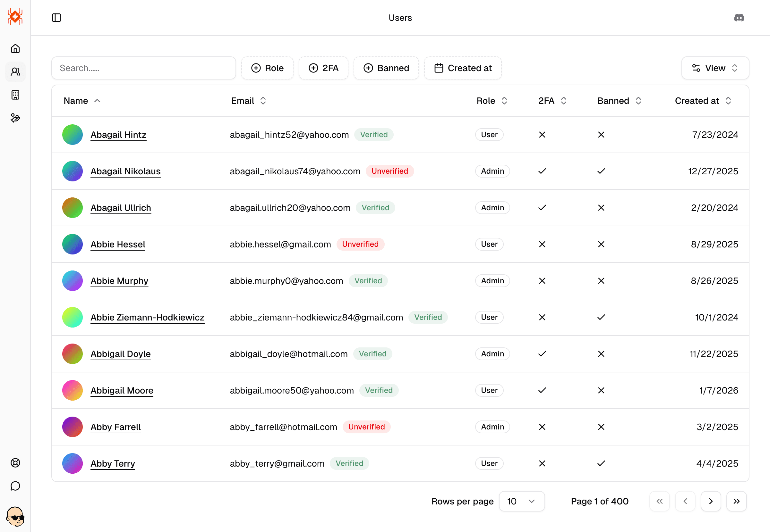Open the Users section icon
The height and width of the screenshot is (532, 770).
pyautogui.click(x=15, y=72)
